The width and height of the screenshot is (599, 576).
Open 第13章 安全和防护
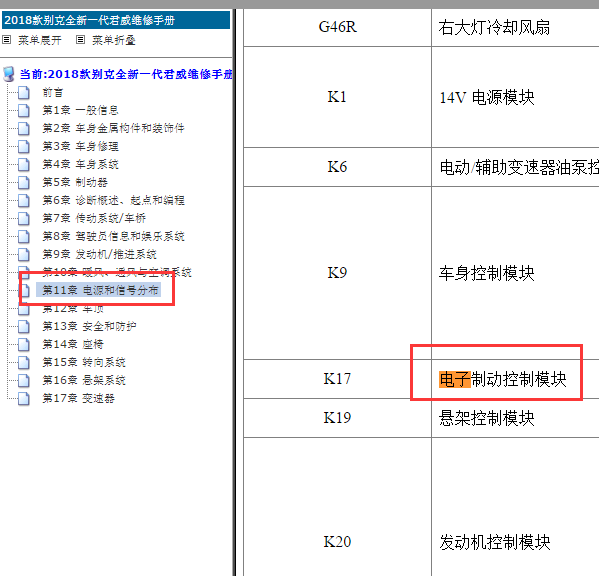[x=89, y=326]
